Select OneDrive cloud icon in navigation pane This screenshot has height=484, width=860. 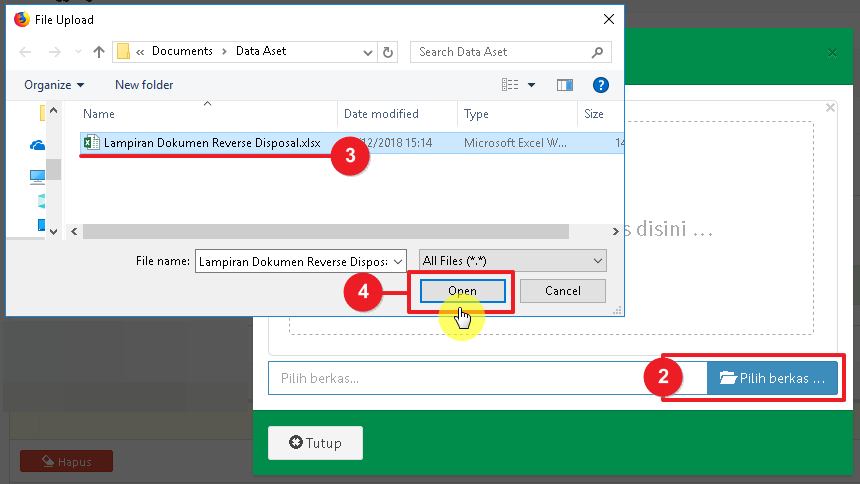38,145
